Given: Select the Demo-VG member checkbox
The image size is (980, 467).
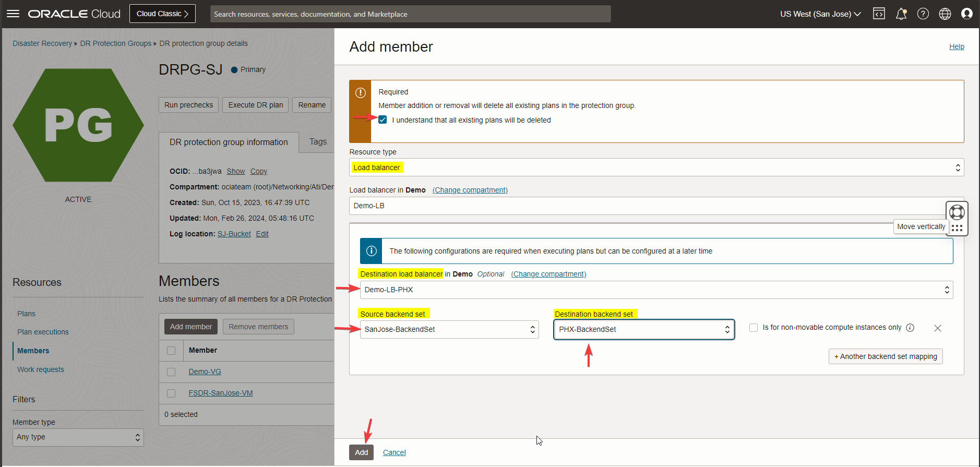Looking at the screenshot, I should tap(171, 372).
